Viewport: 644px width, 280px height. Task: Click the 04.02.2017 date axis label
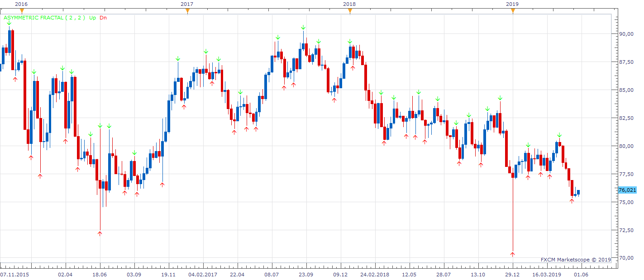click(x=202, y=275)
